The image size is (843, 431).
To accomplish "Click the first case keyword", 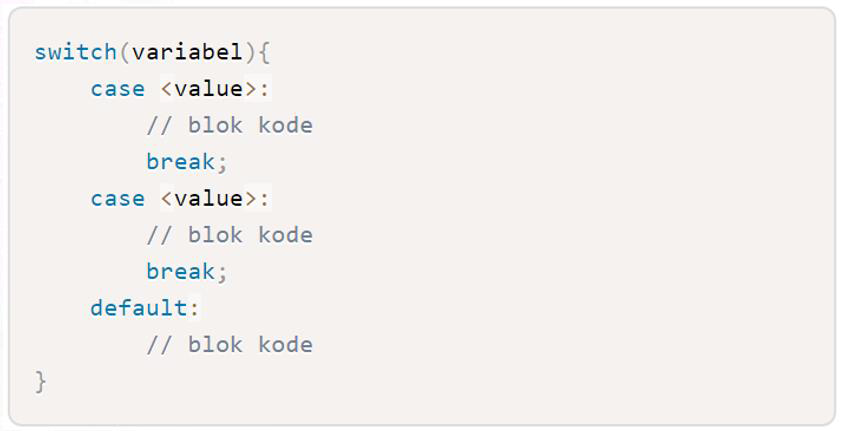I will pos(118,89).
